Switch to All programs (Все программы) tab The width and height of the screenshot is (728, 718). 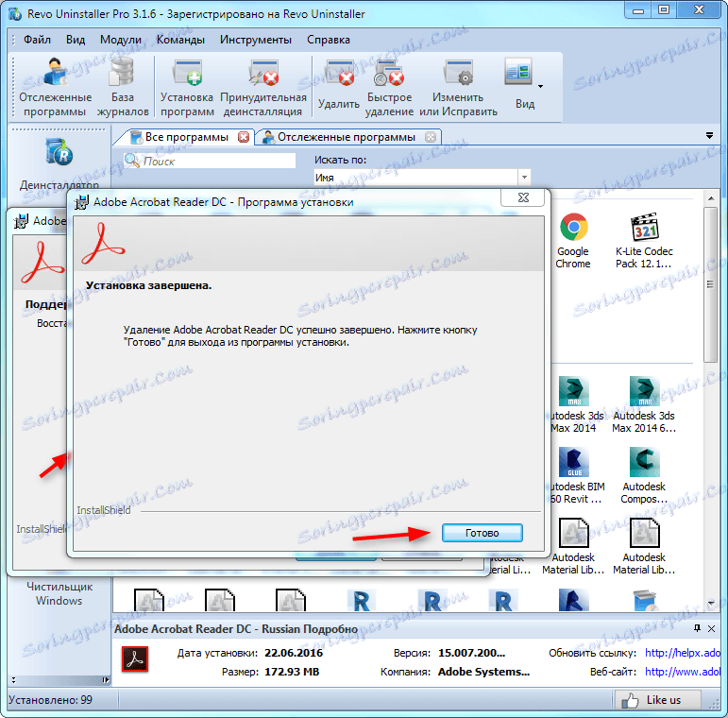[187, 137]
